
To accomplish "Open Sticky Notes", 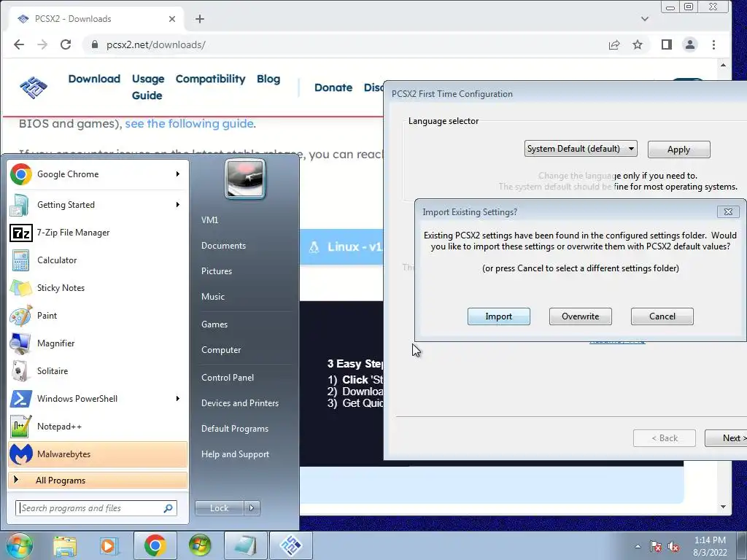I will pos(98,287).
